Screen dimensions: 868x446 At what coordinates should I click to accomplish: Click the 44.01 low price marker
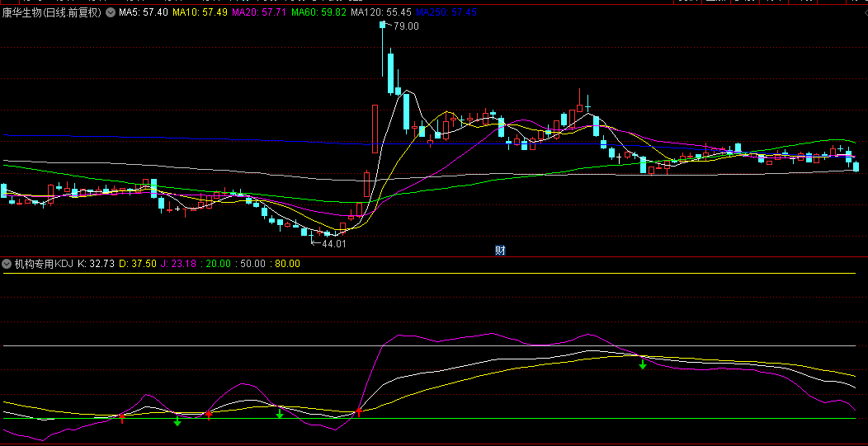coord(333,244)
